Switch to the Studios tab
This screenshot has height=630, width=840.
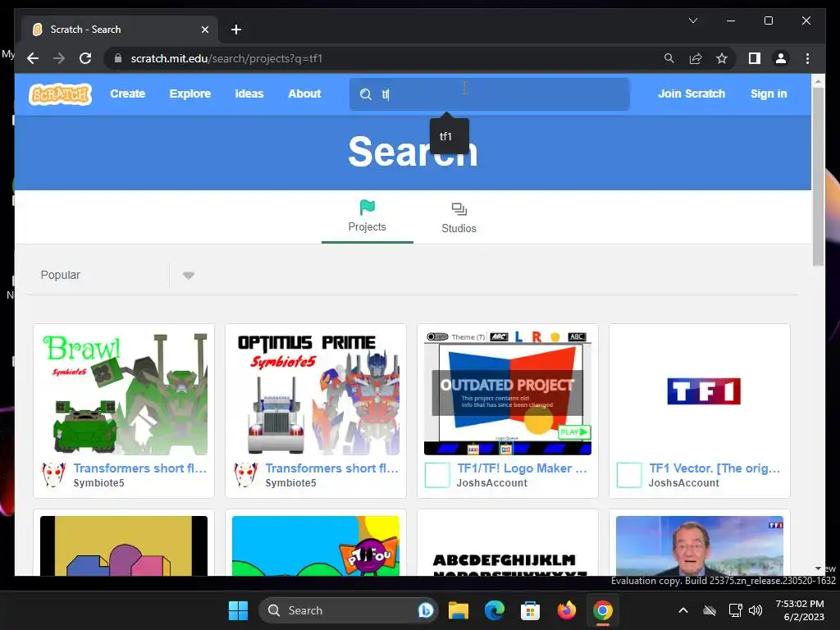(x=459, y=217)
